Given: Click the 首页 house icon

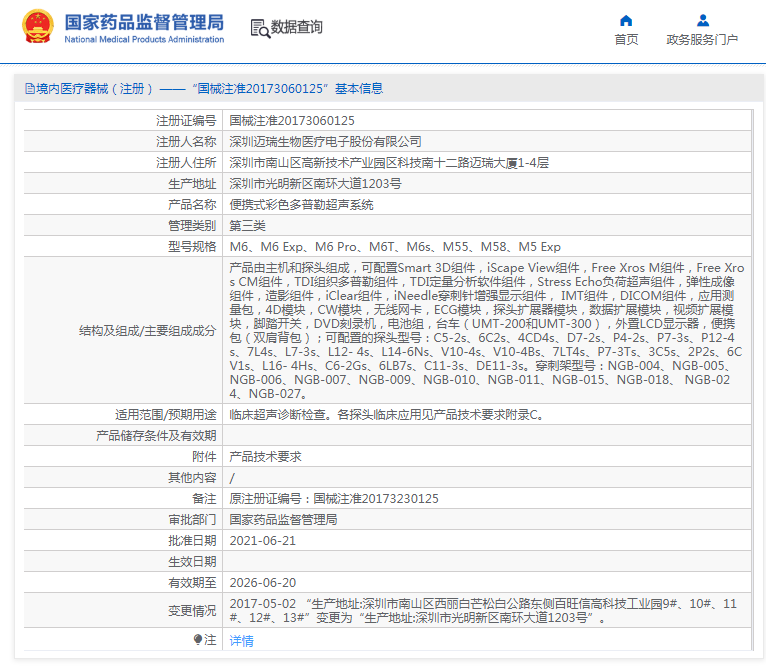Looking at the screenshot, I should pyautogui.click(x=626, y=20).
